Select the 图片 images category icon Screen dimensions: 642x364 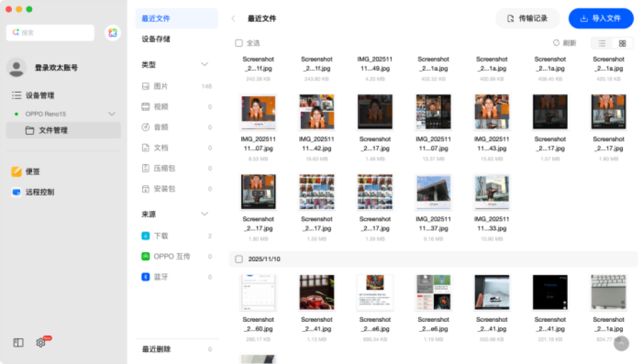click(146, 86)
